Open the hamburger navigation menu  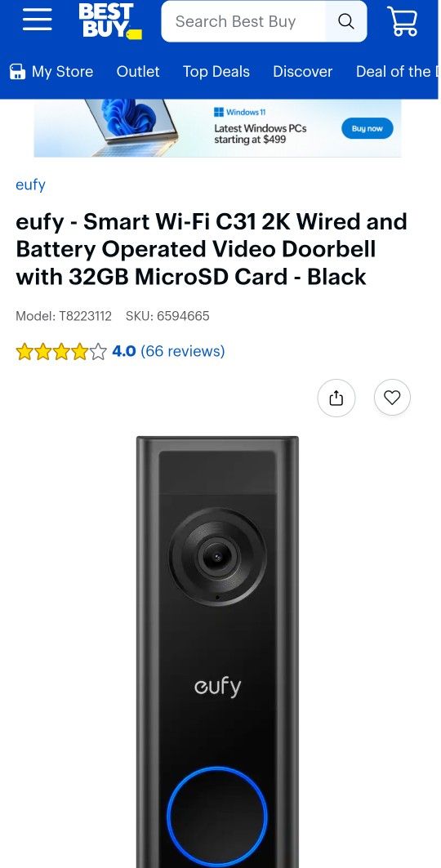pyautogui.click(x=37, y=20)
